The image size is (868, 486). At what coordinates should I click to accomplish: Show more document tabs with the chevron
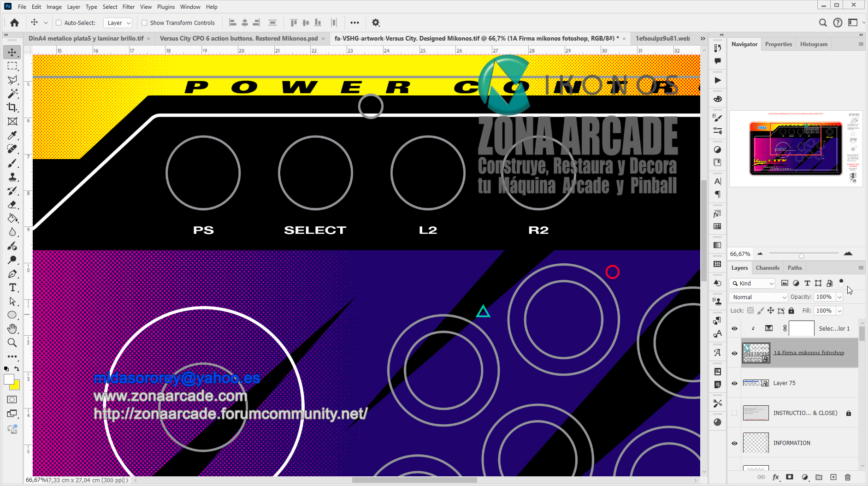click(703, 39)
